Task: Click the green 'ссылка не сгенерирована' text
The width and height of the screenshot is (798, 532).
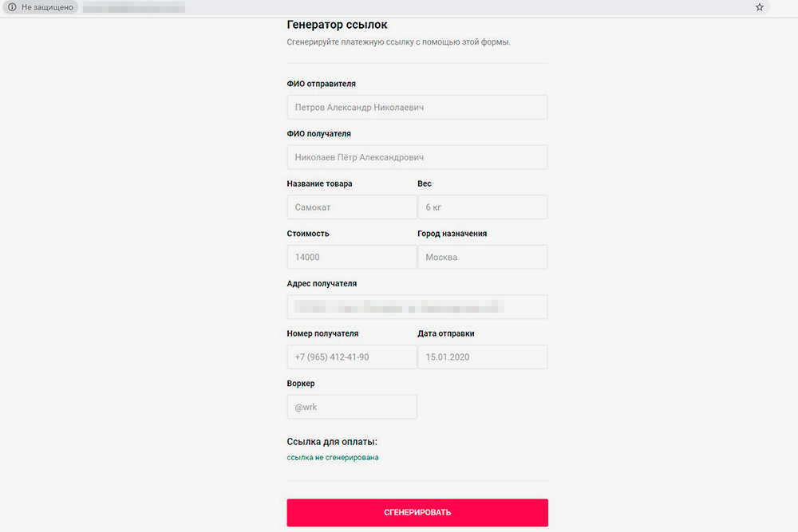Action: coord(333,458)
